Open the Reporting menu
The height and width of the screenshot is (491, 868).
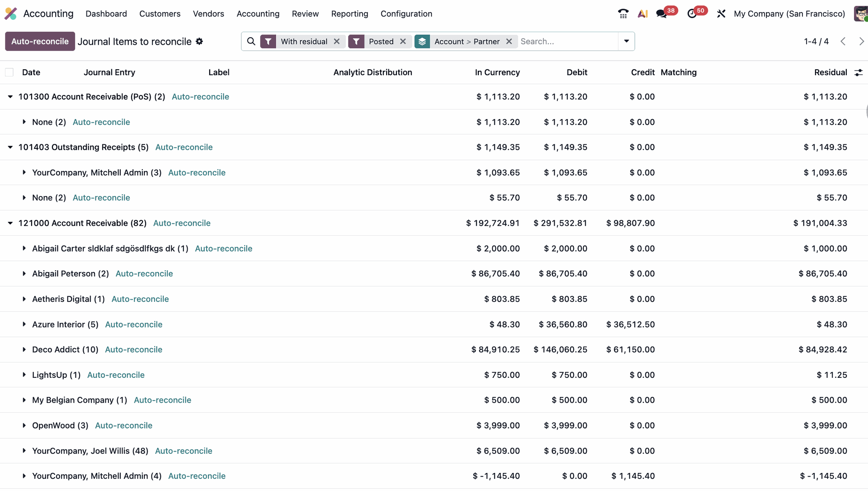349,14
